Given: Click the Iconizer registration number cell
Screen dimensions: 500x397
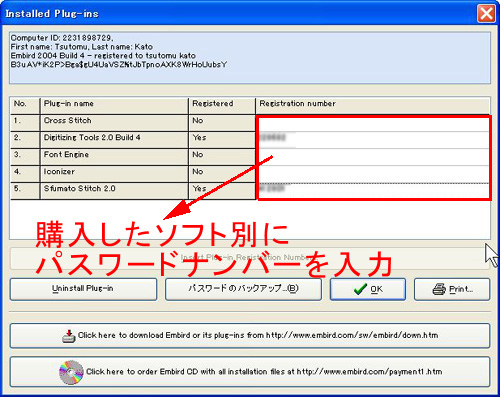Looking at the screenshot, I should (373, 174).
